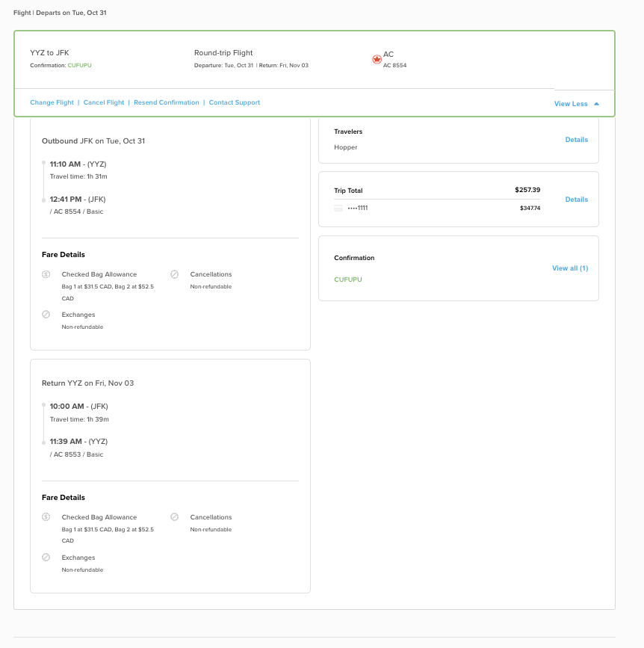The image size is (644, 648).
Task: Select the outbound 11:10 AM timeline marker
Action: click(x=43, y=164)
